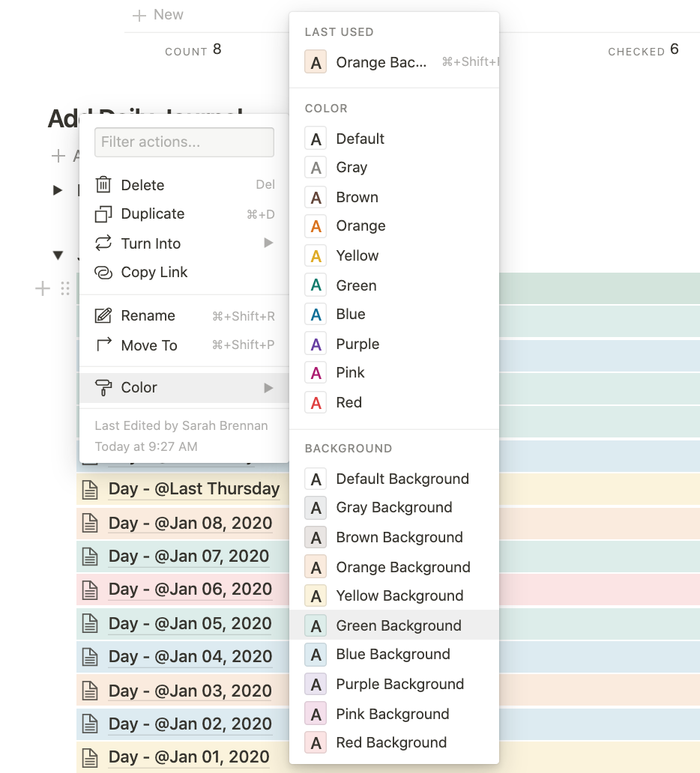The height and width of the screenshot is (773, 700).
Task: Click the page icon for Day - @Jan 06, 2020
Action: coord(90,589)
